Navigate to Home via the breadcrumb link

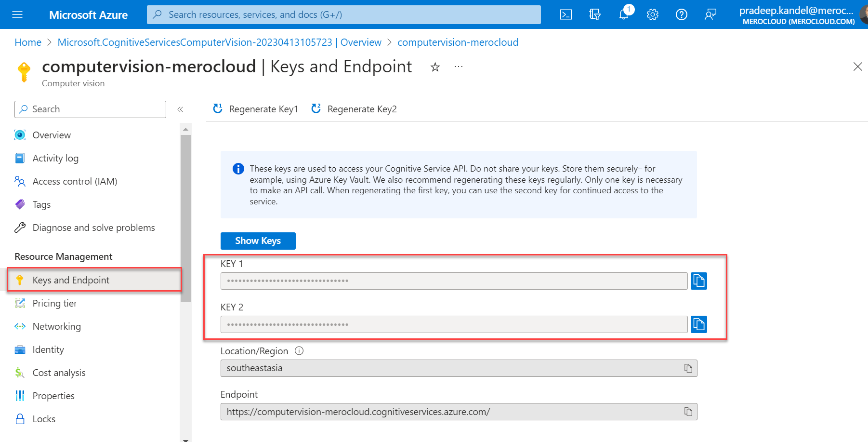[x=27, y=42]
